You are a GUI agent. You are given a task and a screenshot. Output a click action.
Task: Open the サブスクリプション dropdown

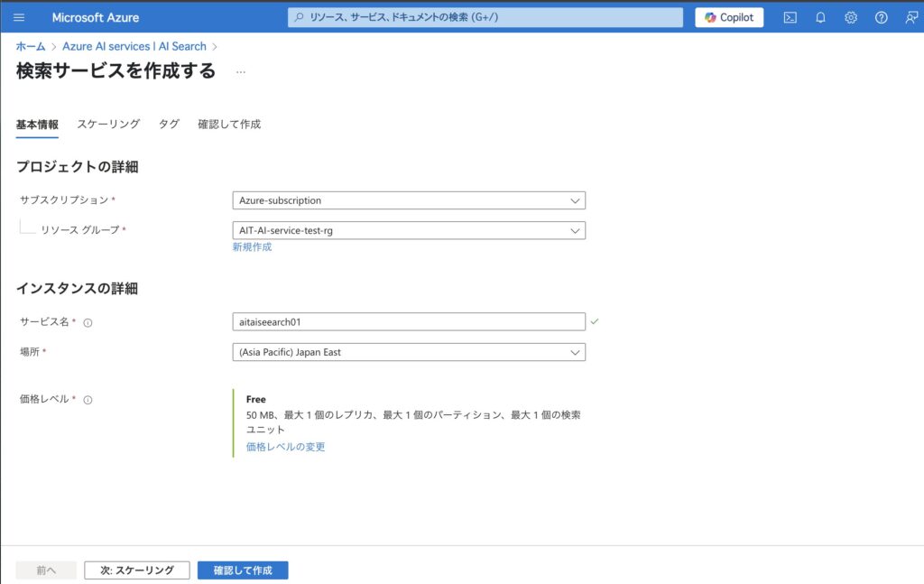point(409,200)
